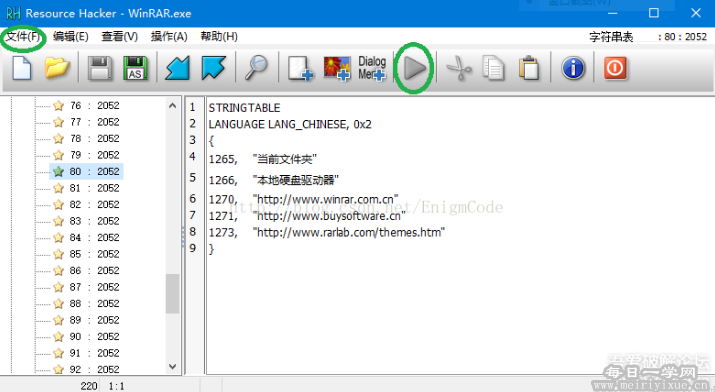Click the Add image resource icon
The image size is (715, 392).
pyautogui.click(x=337, y=68)
